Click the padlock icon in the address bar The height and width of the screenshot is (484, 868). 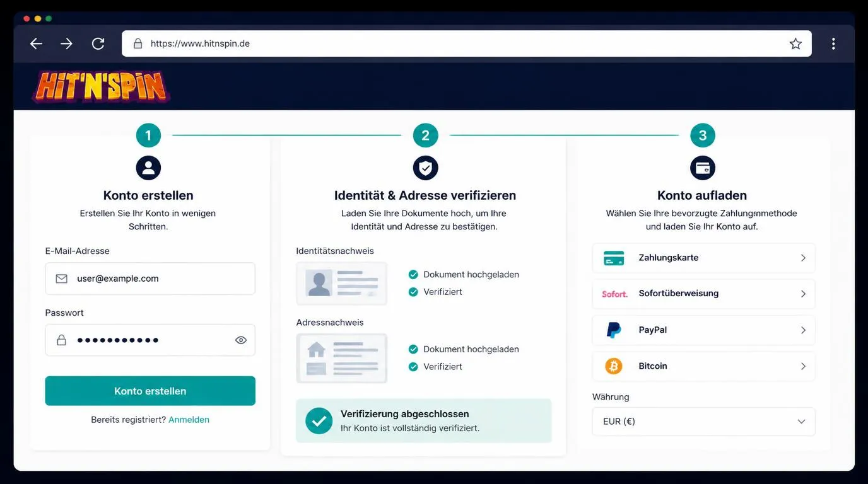click(x=138, y=43)
